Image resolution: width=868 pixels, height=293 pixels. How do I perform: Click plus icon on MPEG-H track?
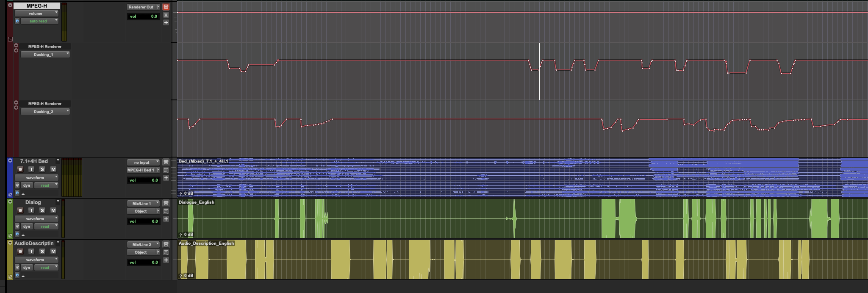tap(166, 22)
